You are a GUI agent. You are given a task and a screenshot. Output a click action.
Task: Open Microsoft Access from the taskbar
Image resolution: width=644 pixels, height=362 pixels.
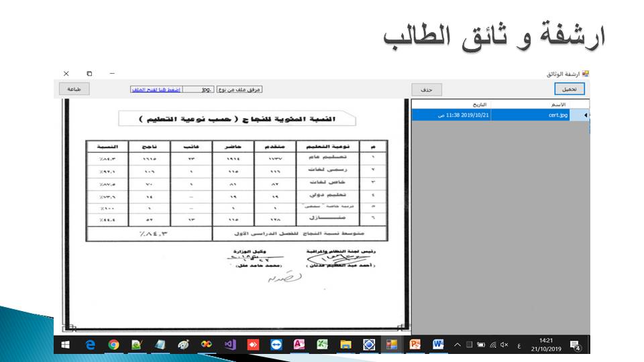click(x=299, y=345)
